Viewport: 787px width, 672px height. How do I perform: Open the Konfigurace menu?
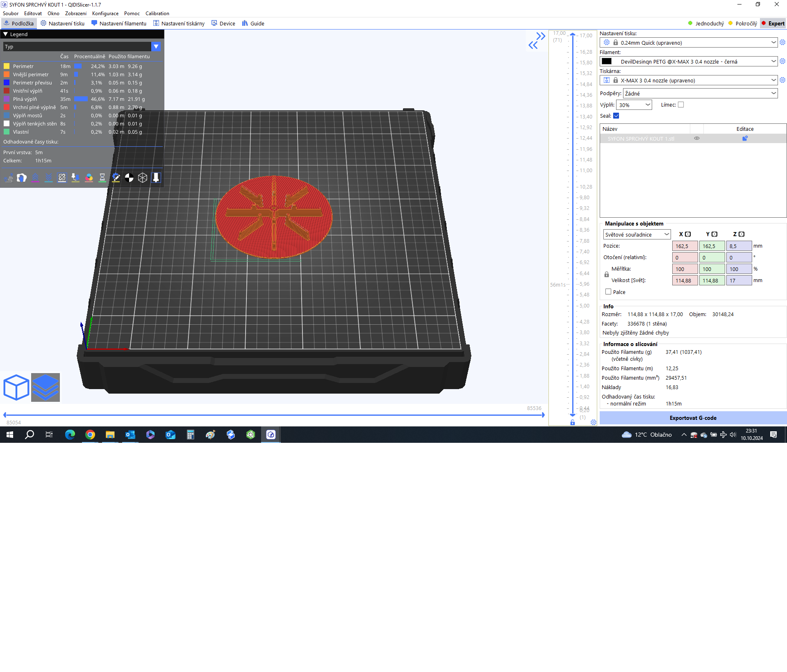pyautogui.click(x=105, y=14)
